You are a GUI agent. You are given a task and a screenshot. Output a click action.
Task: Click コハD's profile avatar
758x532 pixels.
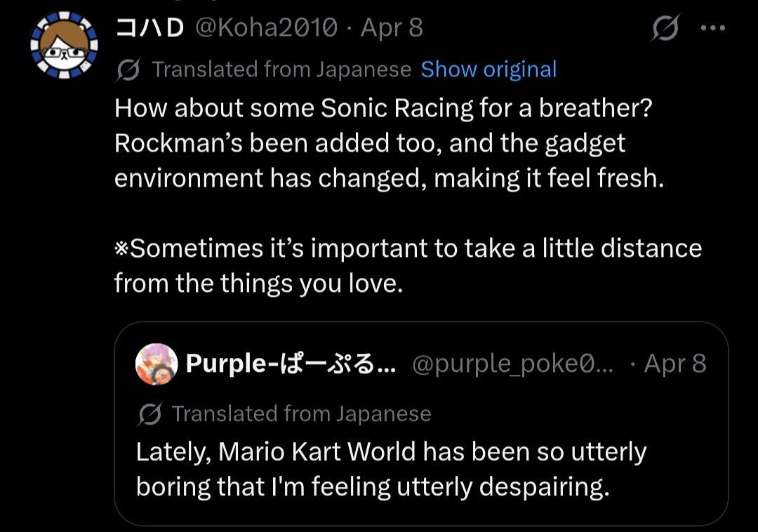[64, 44]
